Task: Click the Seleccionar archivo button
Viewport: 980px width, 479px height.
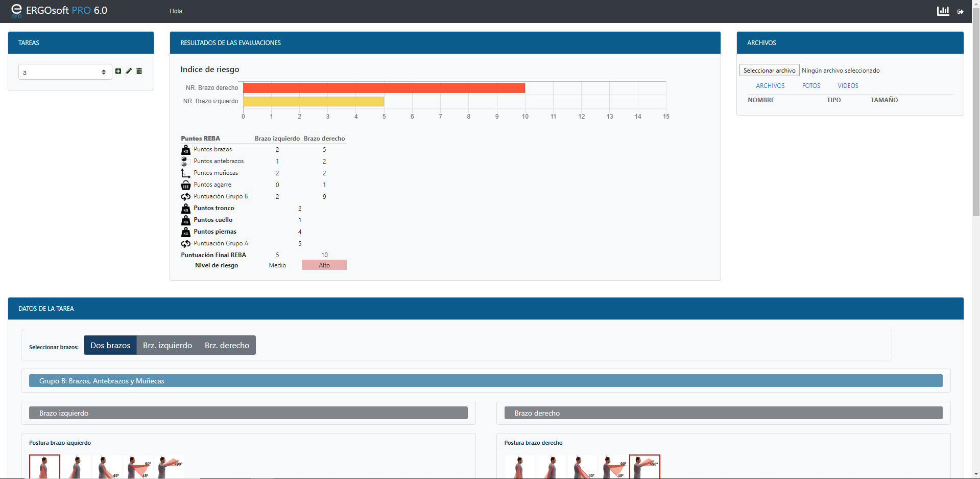Action: point(769,71)
